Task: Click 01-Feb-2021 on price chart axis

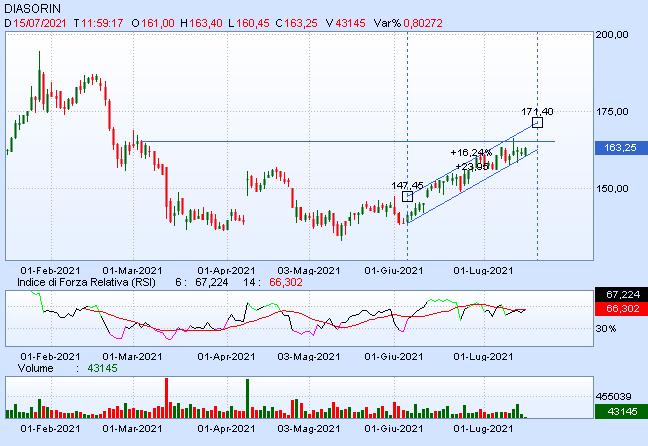Action: [x=50, y=271]
